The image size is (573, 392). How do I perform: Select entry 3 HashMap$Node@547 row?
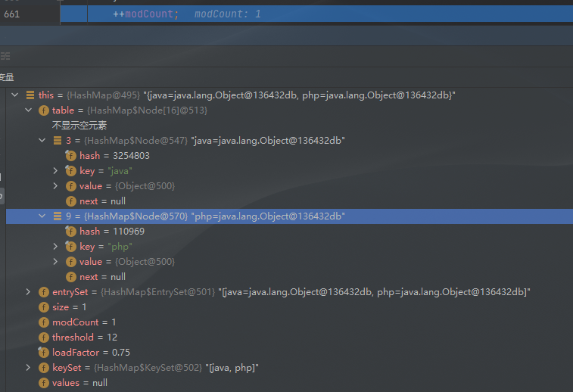289,140
